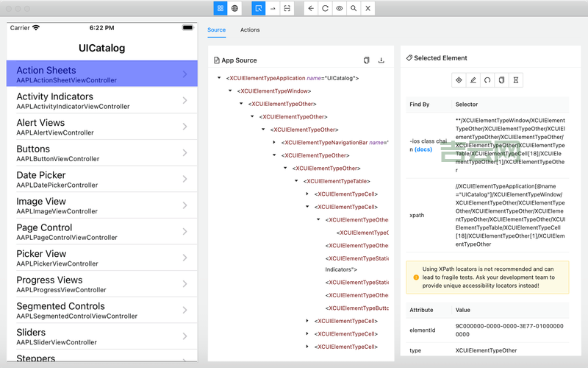Download the app source XML file
588x368 pixels.
pos(381,60)
